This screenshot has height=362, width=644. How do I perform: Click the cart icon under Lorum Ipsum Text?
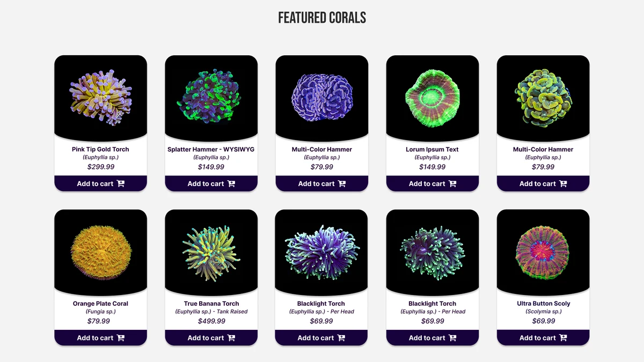coord(452,183)
